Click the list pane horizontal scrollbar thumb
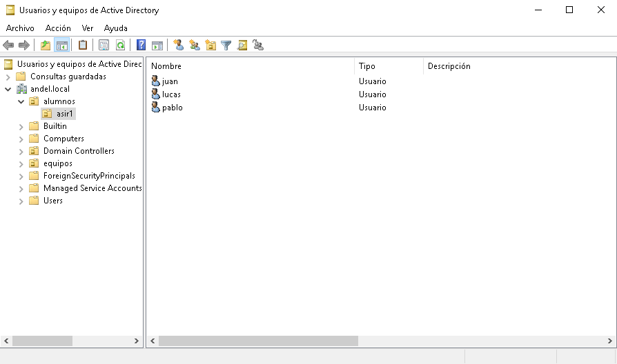Image resolution: width=617 pixels, height=364 pixels. 258,341
